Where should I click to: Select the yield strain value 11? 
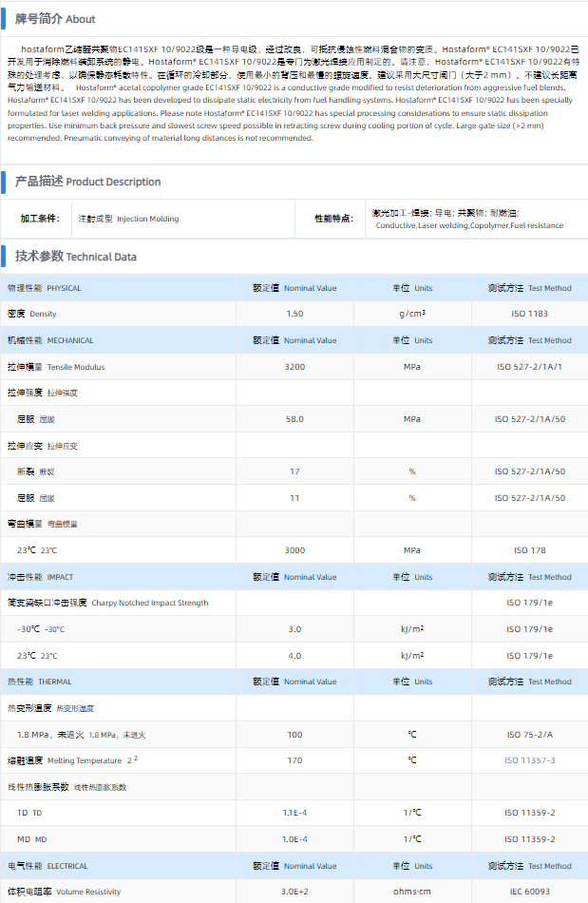(294, 498)
